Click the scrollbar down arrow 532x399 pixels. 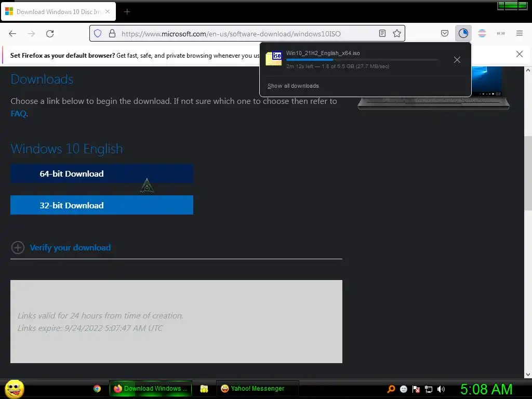click(x=528, y=375)
